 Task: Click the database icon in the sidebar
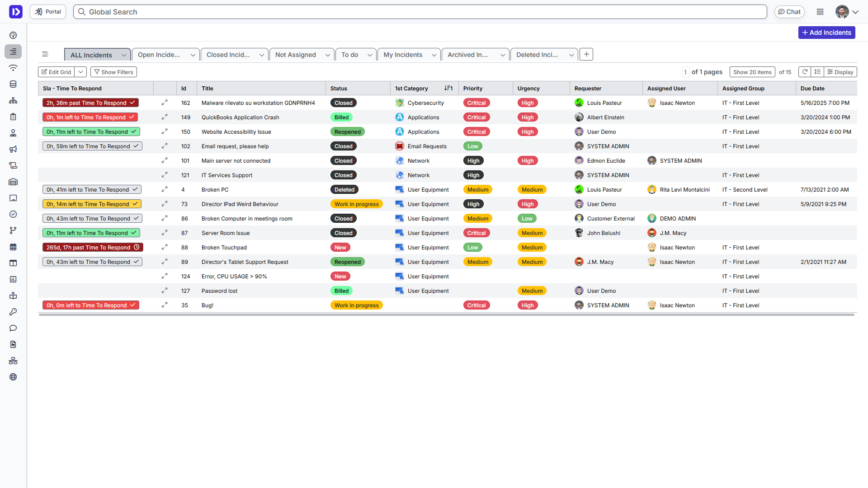pos(13,84)
